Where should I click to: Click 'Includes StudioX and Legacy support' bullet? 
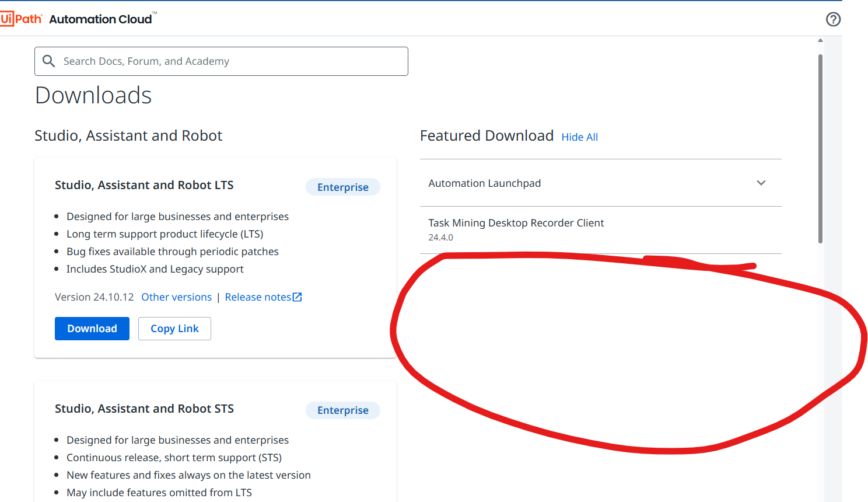155,269
